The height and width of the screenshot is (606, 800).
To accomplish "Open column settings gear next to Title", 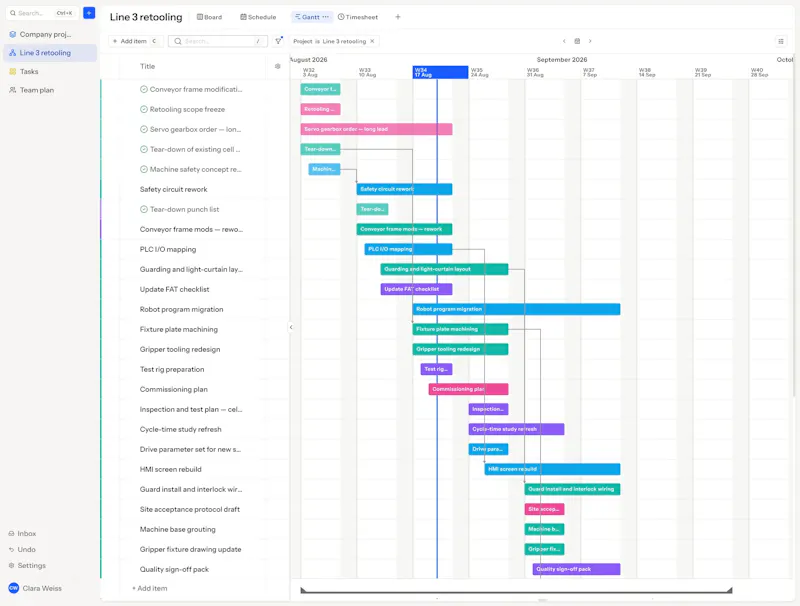I will click(x=278, y=66).
